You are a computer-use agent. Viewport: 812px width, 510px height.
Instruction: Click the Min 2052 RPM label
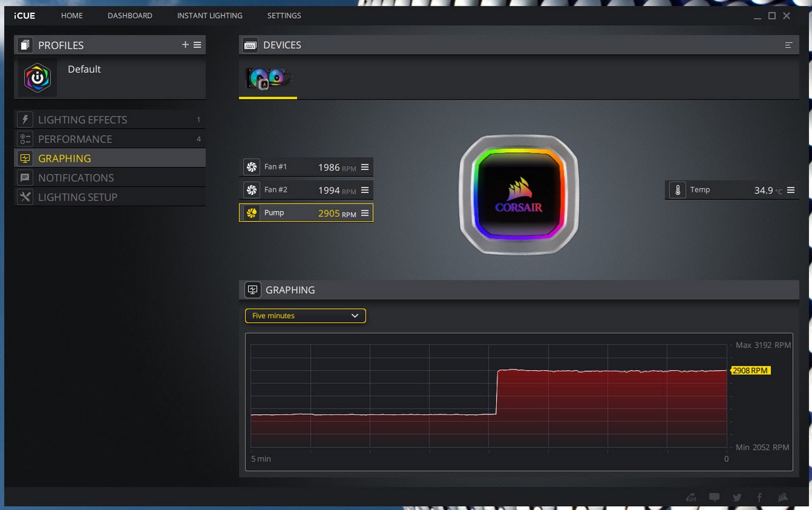(762, 447)
